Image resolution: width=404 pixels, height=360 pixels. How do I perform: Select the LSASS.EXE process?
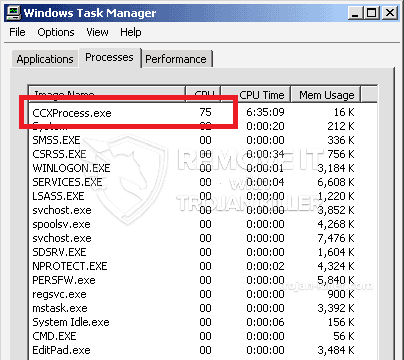58,196
